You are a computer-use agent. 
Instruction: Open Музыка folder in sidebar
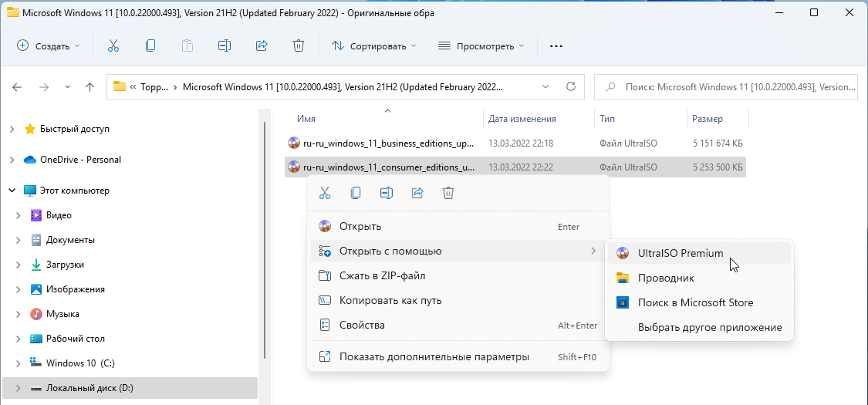62,314
